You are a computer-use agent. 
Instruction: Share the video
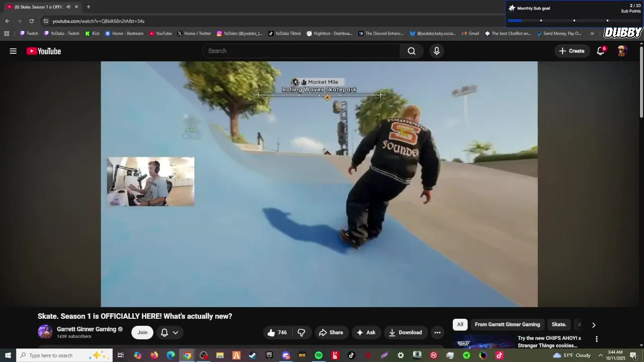[x=331, y=332]
